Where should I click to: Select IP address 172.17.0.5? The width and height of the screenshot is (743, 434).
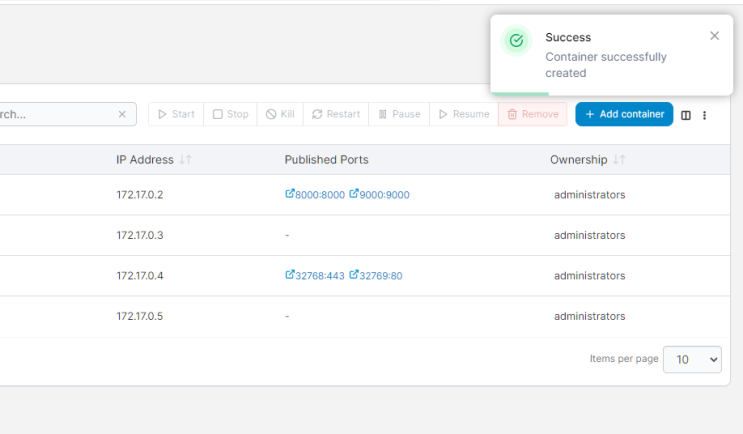[140, 316]
